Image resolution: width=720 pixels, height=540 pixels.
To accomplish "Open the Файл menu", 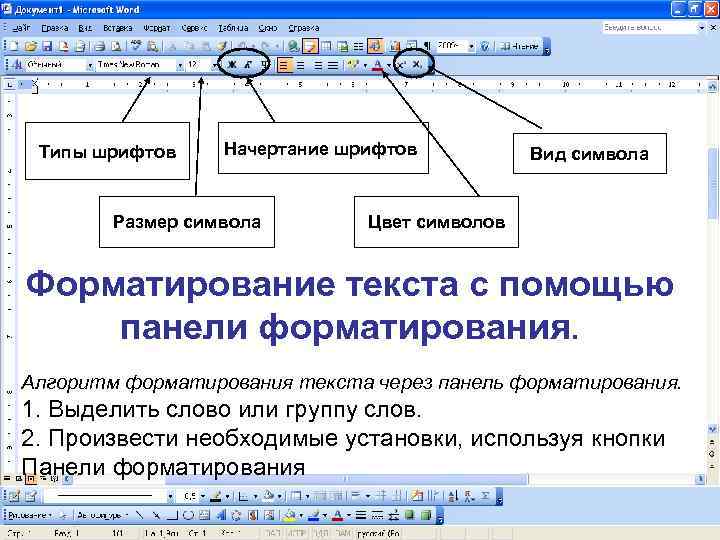I will (21, 28).
